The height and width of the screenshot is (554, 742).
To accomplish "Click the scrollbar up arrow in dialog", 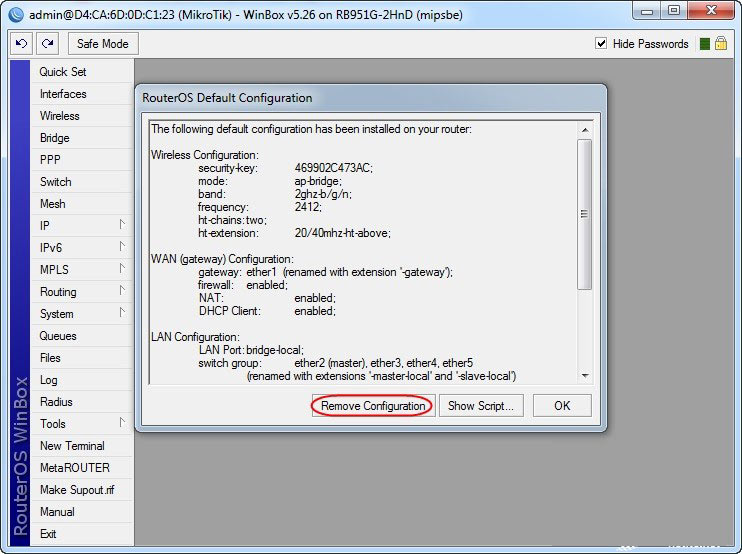I will (x=585, y=130).
